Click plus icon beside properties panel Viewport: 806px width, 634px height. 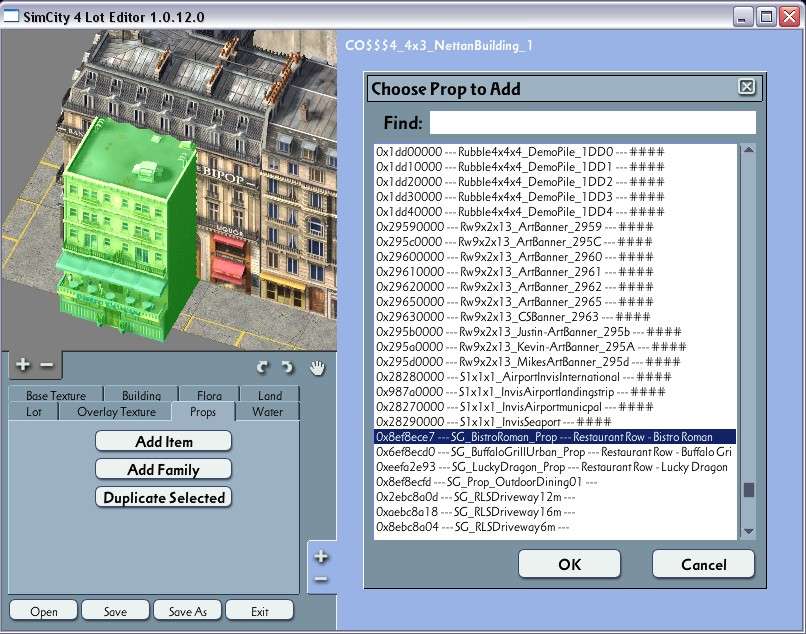321,556
